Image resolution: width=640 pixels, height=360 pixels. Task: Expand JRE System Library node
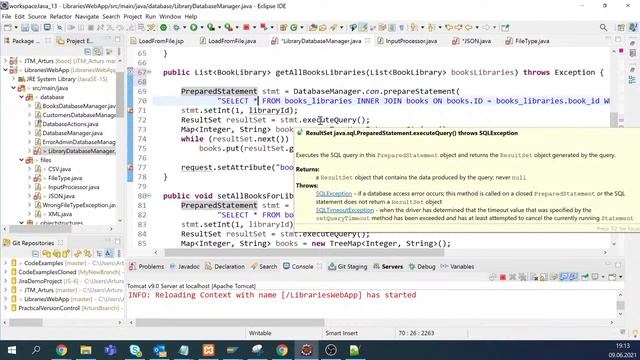(13, 79)
